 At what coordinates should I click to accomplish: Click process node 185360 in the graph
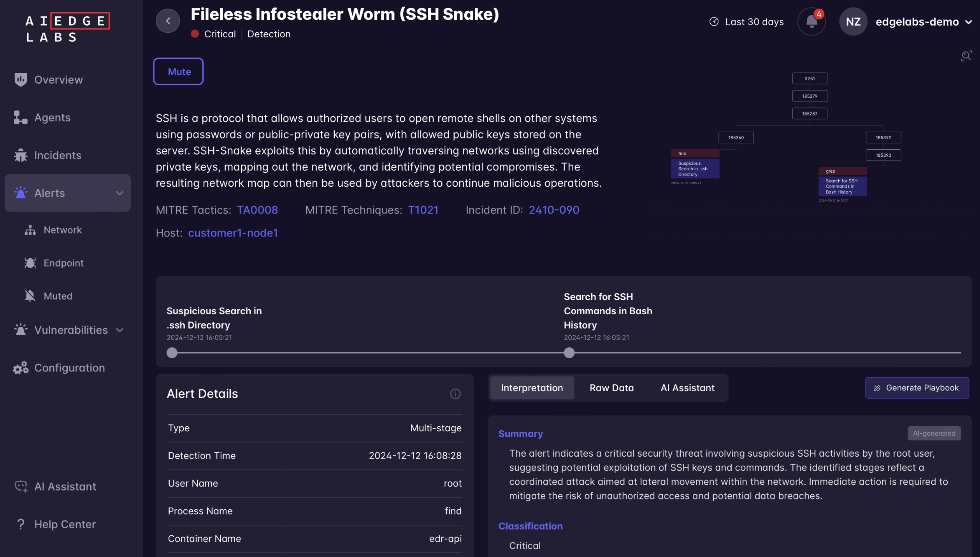[x=736, y=138]
